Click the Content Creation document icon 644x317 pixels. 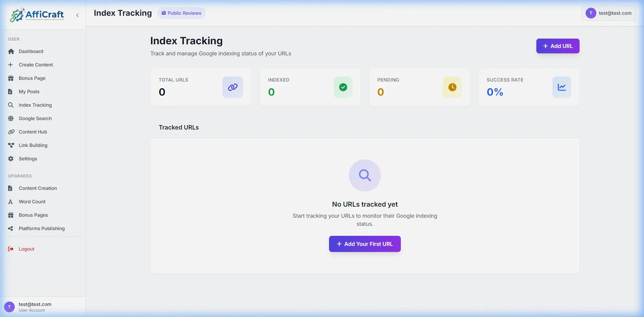11,188
